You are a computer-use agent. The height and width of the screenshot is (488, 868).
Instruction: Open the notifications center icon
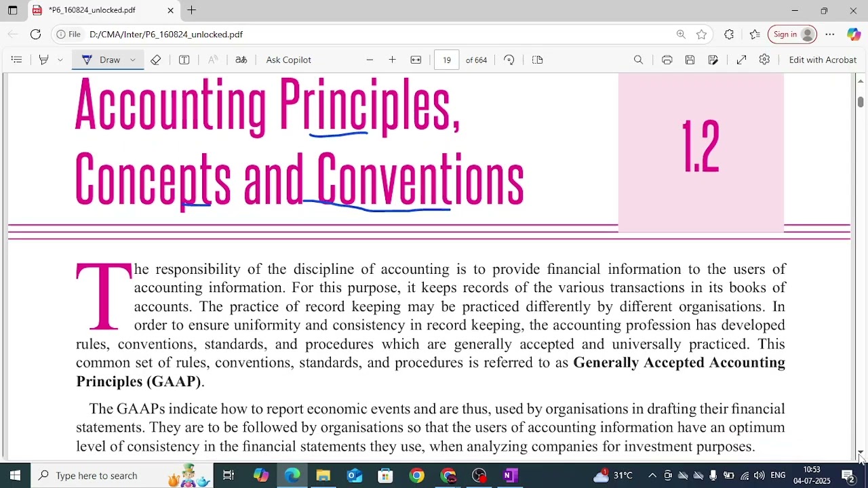click(x=848, y=476)
